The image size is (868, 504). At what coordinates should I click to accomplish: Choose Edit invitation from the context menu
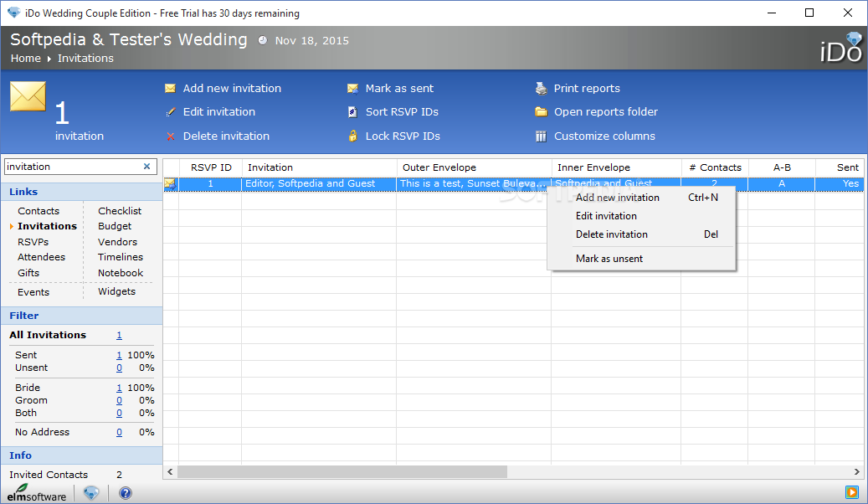pyautogui.click(x=641, y=215)
